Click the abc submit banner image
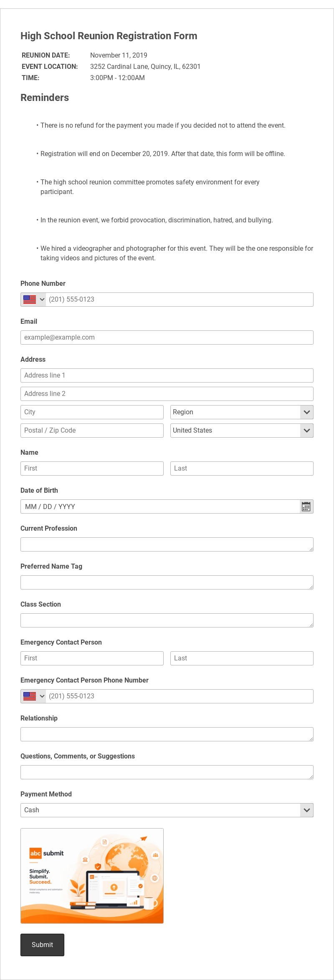 [92, 876]
